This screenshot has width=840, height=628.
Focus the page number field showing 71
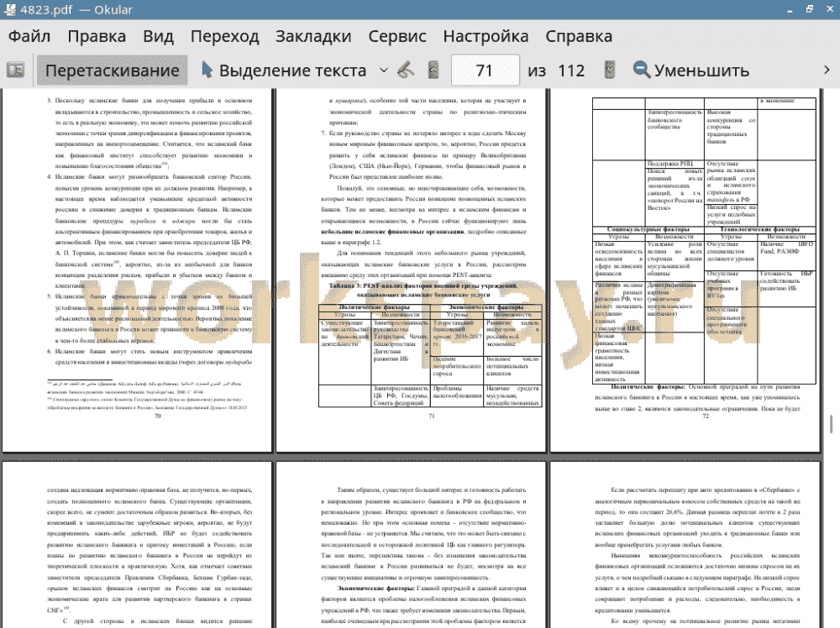[x=486, y=71]
